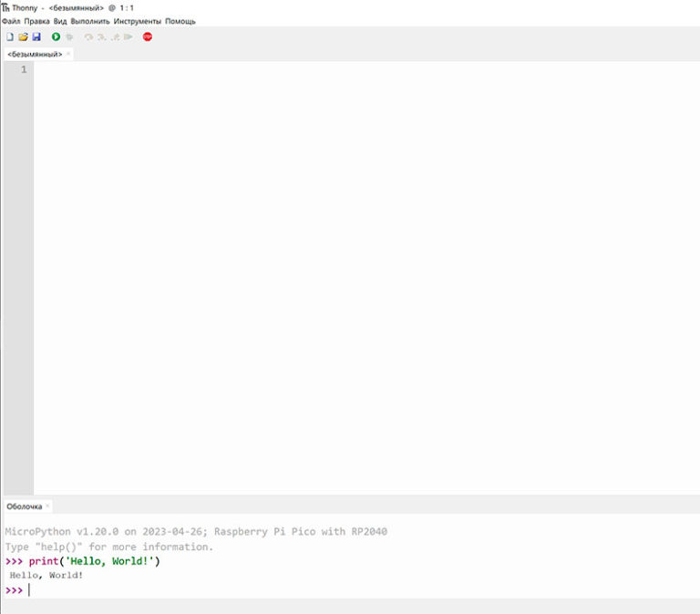This screenshot has height=614, width=700.
Task: Run current script with green play icon
Action: (x=56, y=36)
